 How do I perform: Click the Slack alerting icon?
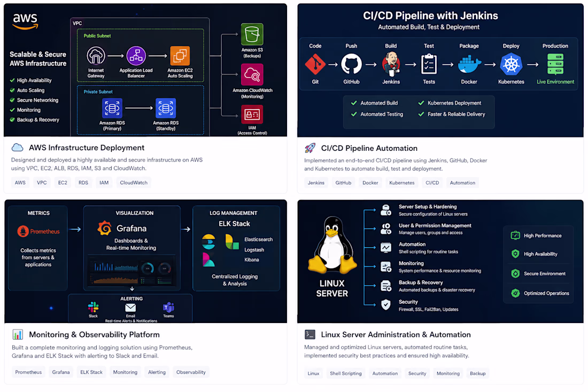(94, 307)
